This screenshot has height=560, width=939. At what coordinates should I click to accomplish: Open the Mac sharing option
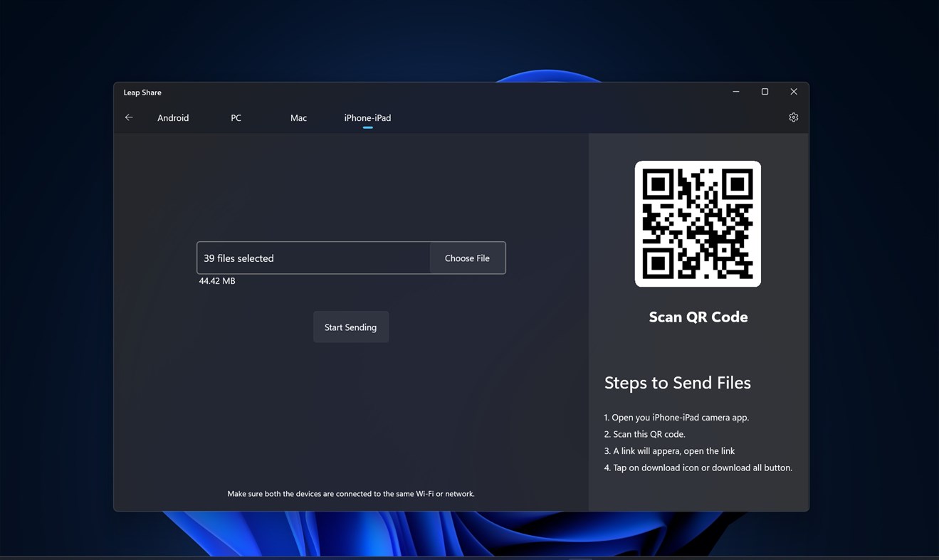298,117
